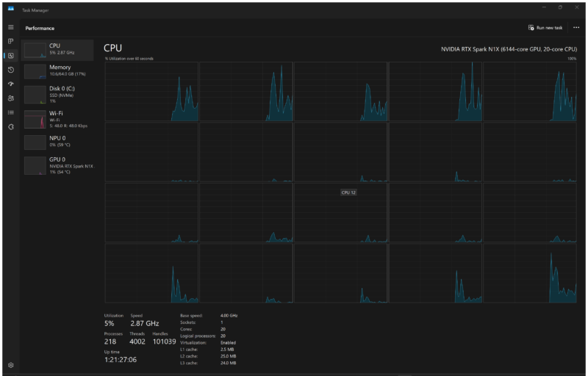Select the Memory performance item
588x376 pixels.
(57, 71)
